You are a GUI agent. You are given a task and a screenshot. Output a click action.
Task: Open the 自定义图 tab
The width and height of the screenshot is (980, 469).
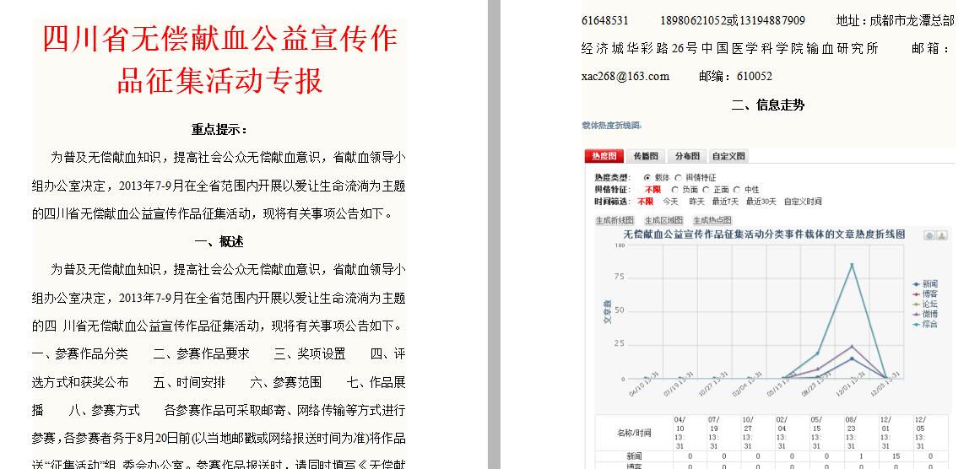728,156
